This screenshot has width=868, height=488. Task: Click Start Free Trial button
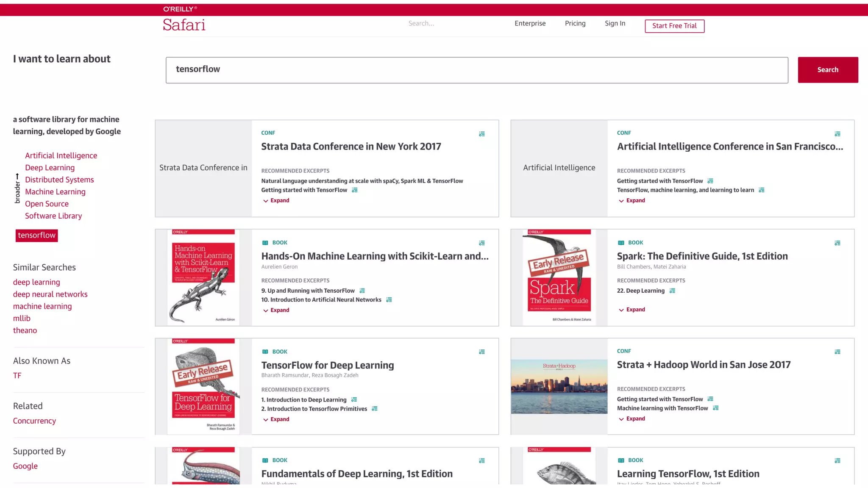coord(674,26)
